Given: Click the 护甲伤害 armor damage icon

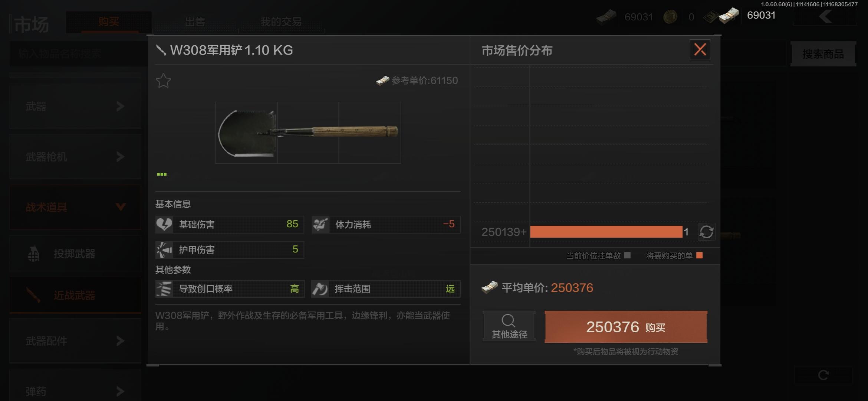Looking at the screenshot, I should click(164, 250).
